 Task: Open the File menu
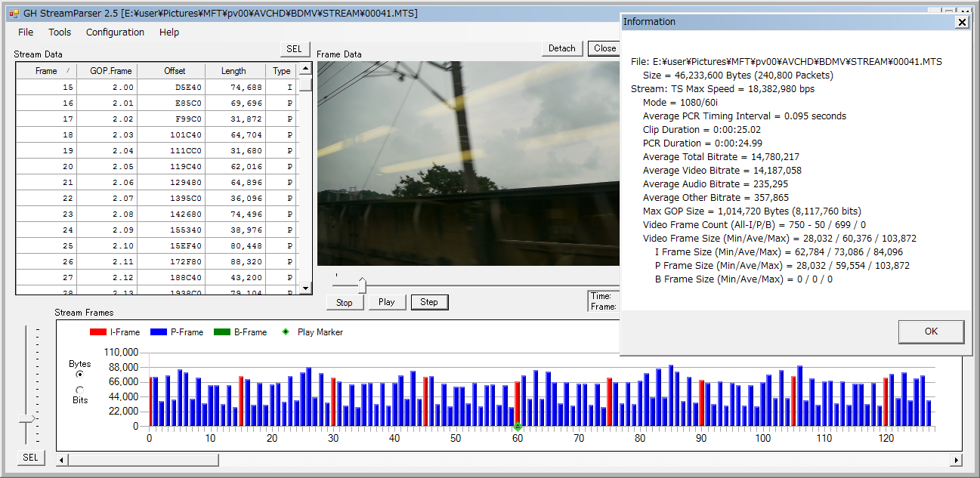click(x=26, y=32)
